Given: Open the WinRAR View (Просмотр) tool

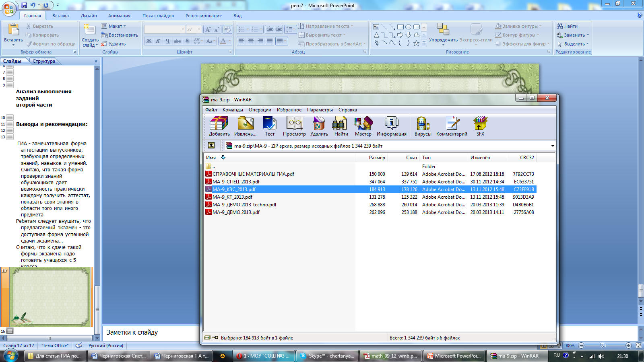Looking at the screenshot, I should tap(294, 126).
